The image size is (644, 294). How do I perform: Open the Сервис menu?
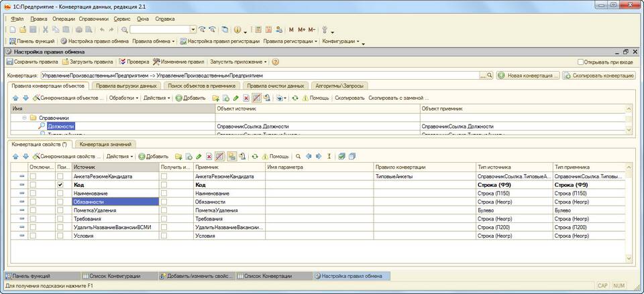pyautogui.click(x=122, y=19)
